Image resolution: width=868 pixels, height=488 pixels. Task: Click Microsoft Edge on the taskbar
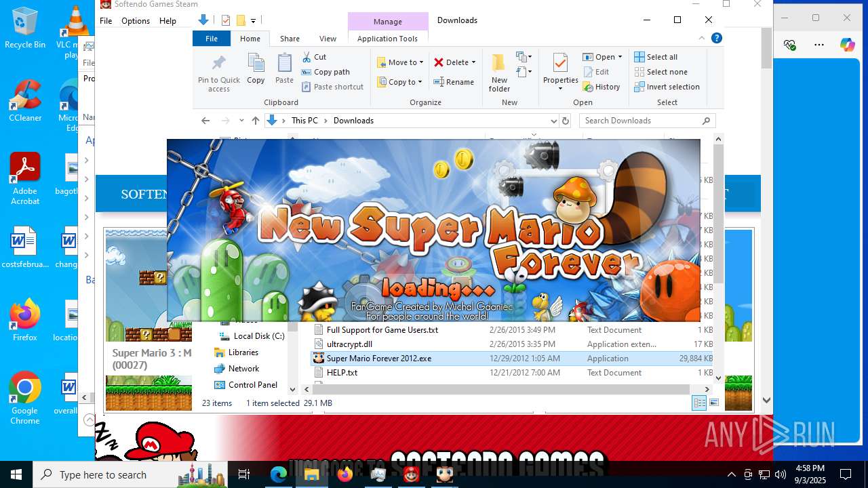pos(279,474)
